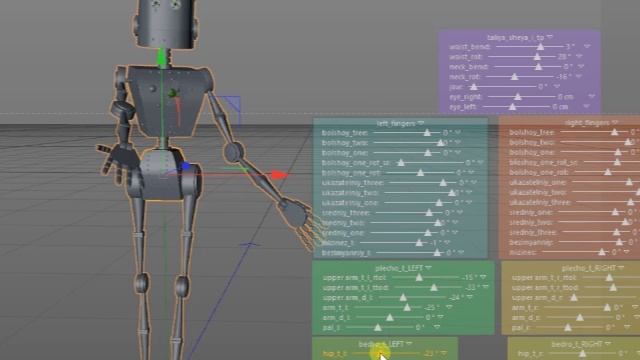640x360 pixels.
Task: Open left upper arm t rot arrow menu
Action: (483, 278)
